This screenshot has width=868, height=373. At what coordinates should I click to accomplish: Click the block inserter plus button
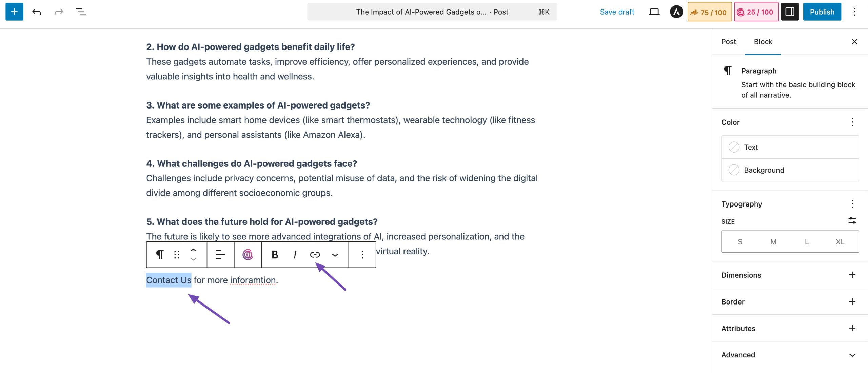click(x=14, y=12)
